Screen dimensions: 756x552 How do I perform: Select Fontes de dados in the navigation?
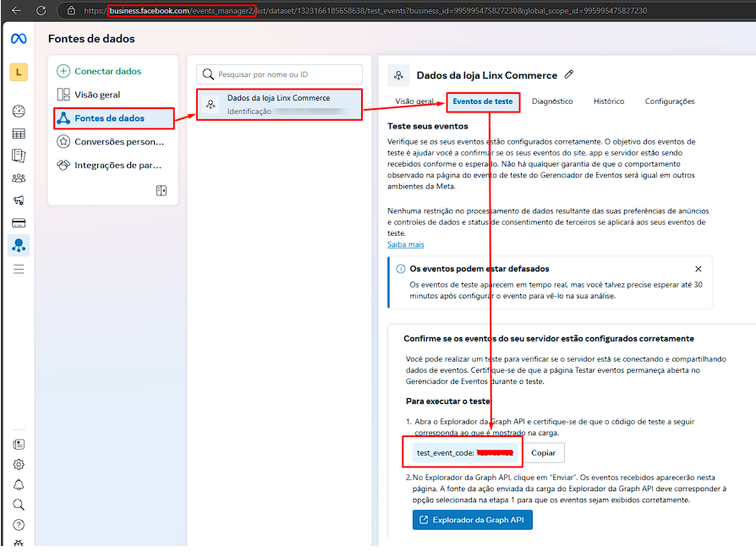click(x=113, y=118)
